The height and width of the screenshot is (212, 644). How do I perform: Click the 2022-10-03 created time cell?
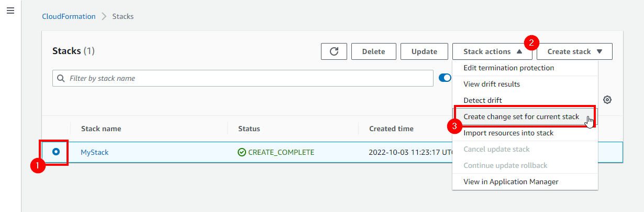click(x=410, y=152)
